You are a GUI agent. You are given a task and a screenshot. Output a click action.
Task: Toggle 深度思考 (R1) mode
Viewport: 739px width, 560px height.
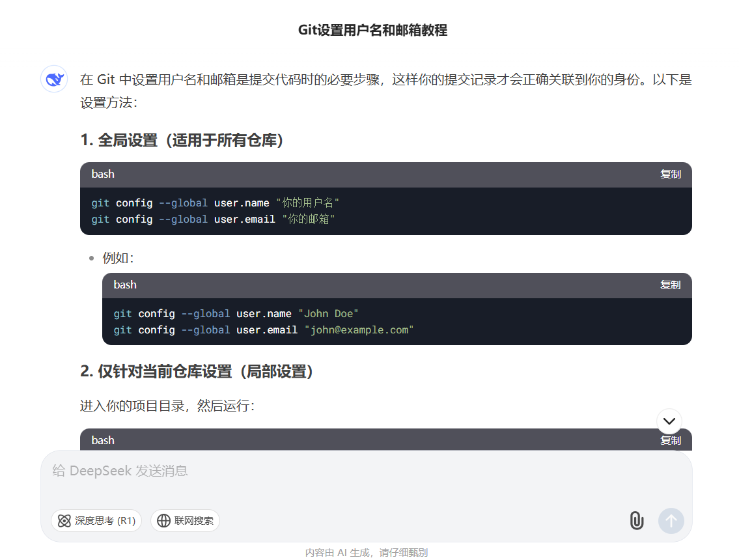(x=96, y=520)
